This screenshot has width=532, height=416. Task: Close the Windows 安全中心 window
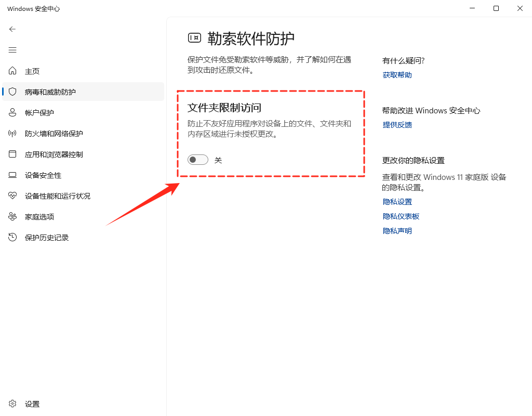[520, 8]
